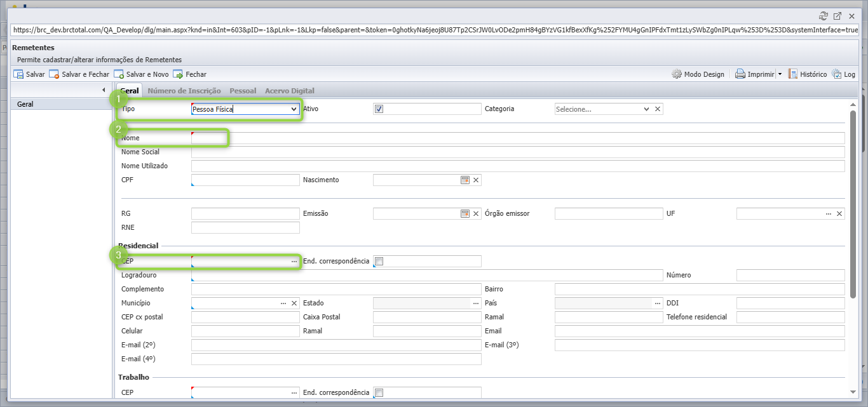Click the Salvar e Novo icon

click(x=119, y=74)
